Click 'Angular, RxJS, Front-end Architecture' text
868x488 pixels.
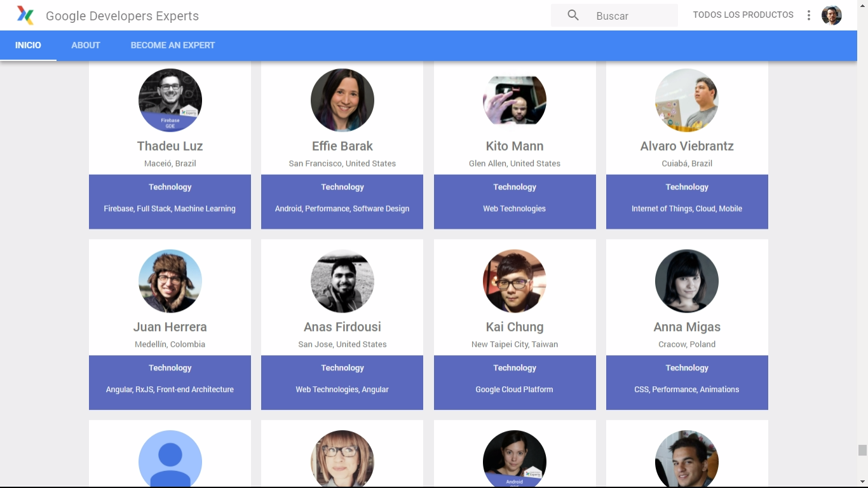tap(170, 390)
